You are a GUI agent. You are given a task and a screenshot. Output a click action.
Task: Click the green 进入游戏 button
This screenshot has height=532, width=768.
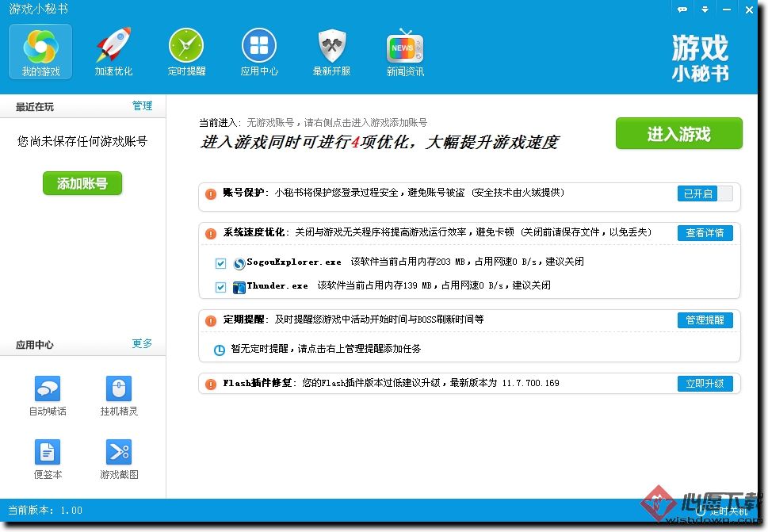(x=678, y=134)
